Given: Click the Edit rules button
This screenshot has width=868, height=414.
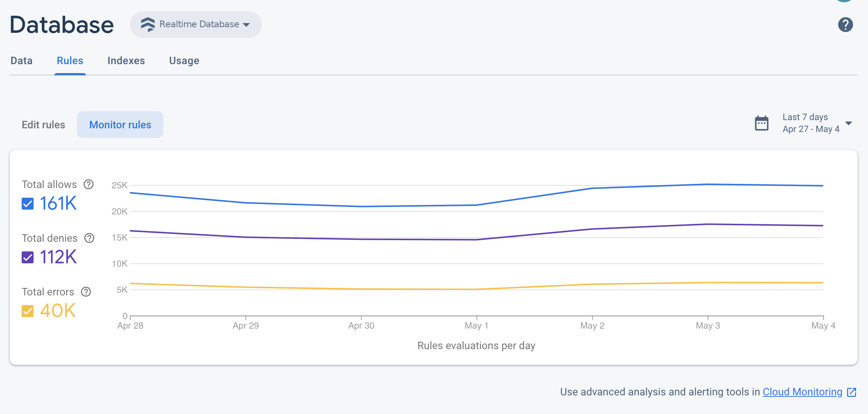Looking at the screenshot, I should (x=43, y=125).
